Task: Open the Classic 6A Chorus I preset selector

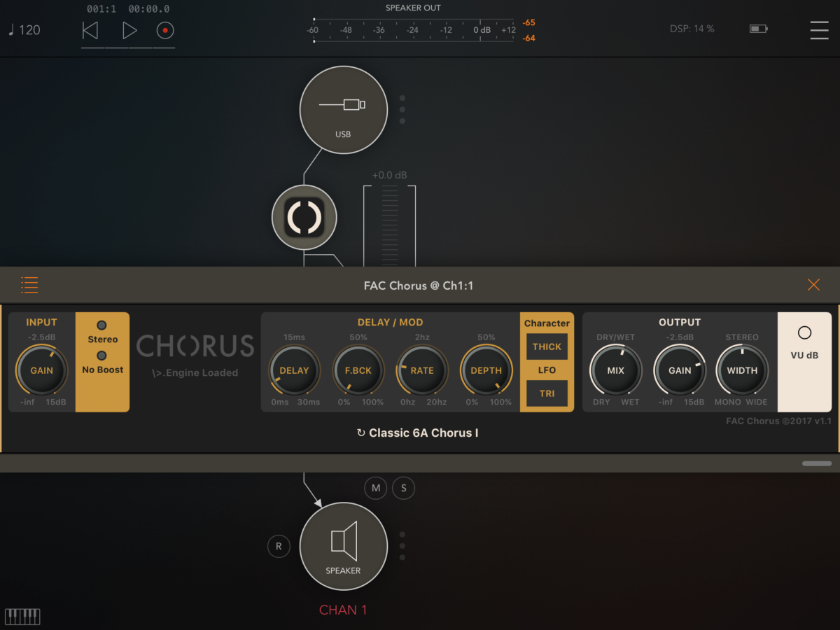Action: (x=418, y=433)
